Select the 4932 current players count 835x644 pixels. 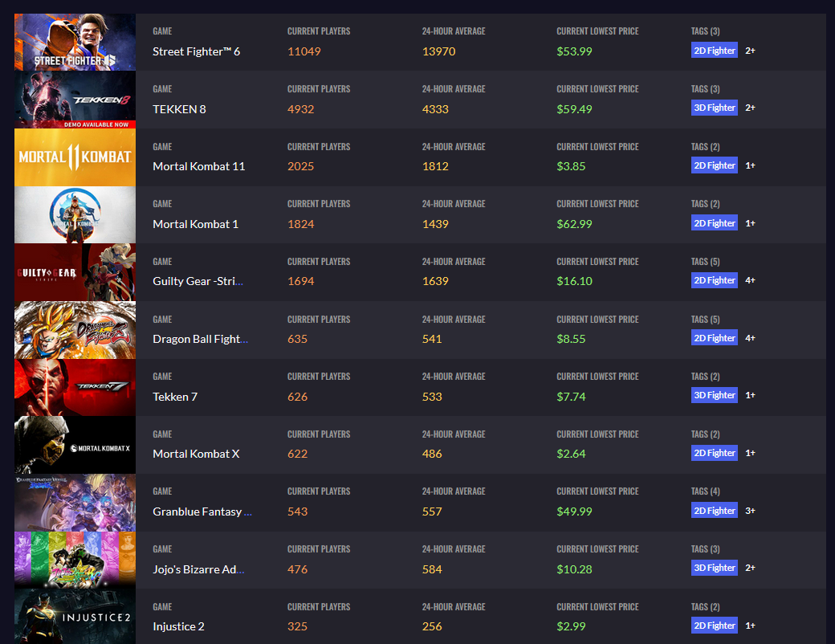pos(301,109)
